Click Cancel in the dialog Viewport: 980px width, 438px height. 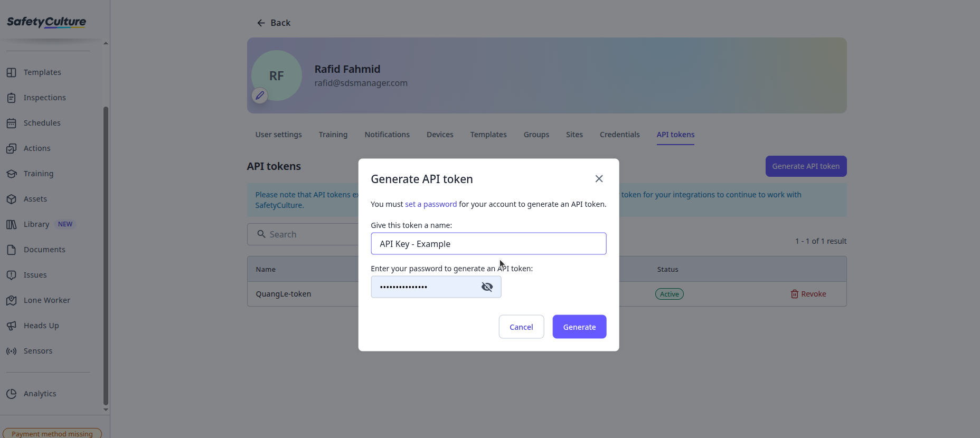pos(521,327)
